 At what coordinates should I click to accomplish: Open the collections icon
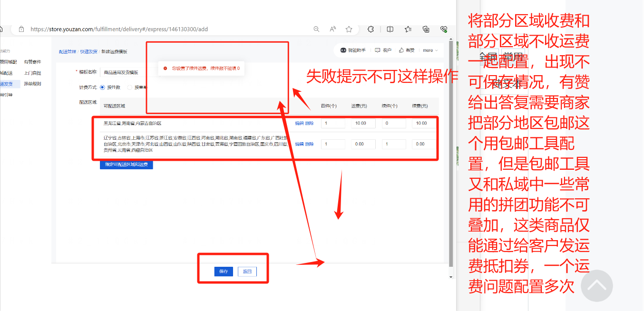[426, 29]
